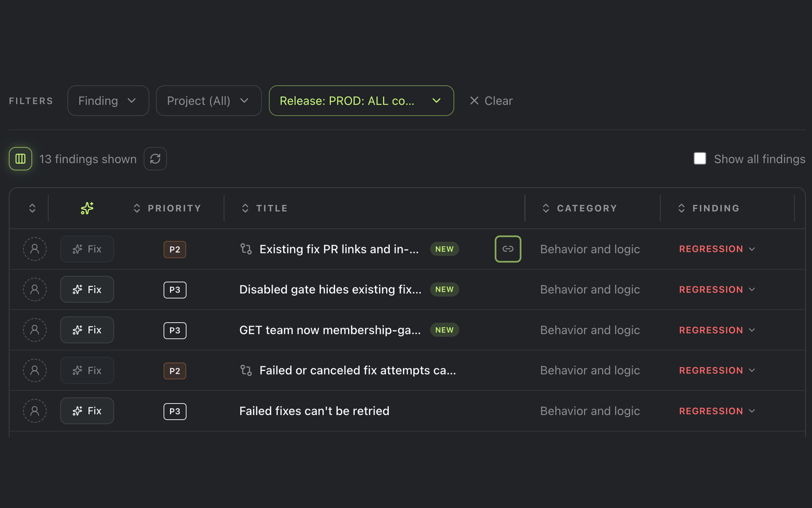Assign user for Existing fix PR links row
This screenshot has height=508, width=812.
(35, 249)
